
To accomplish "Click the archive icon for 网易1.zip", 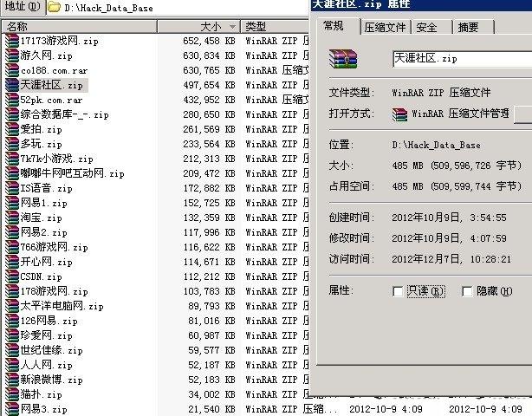I will coord(12,204).
